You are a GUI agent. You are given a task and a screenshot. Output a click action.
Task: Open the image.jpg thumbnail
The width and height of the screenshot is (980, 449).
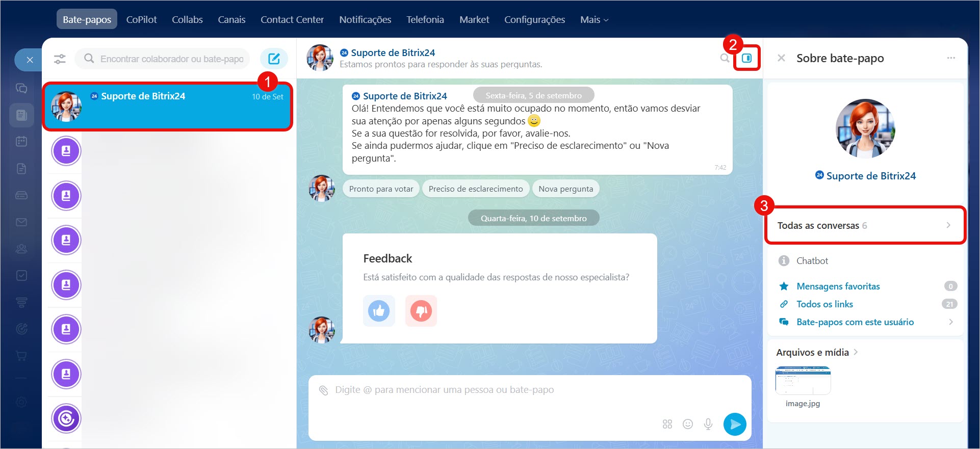click(803, 381)
